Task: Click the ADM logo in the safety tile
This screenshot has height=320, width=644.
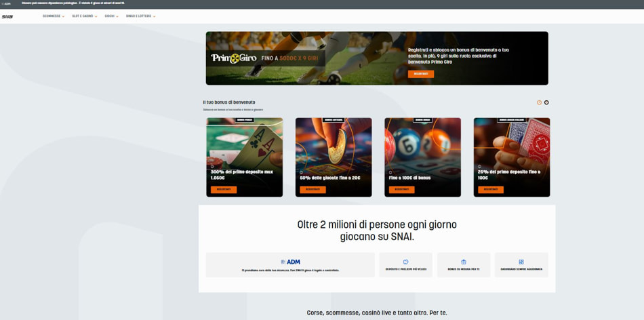Action: (x=290, y=262)
